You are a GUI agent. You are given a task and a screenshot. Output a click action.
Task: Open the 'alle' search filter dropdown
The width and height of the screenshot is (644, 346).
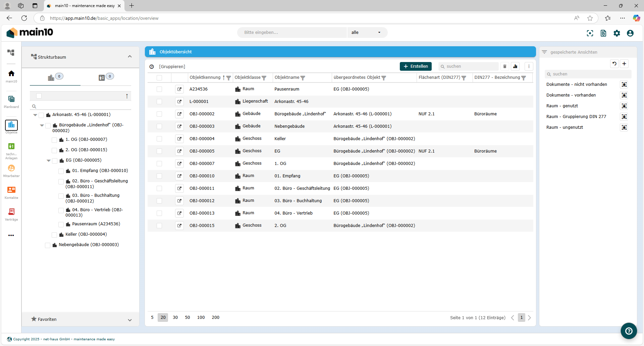tap(366, 33)
